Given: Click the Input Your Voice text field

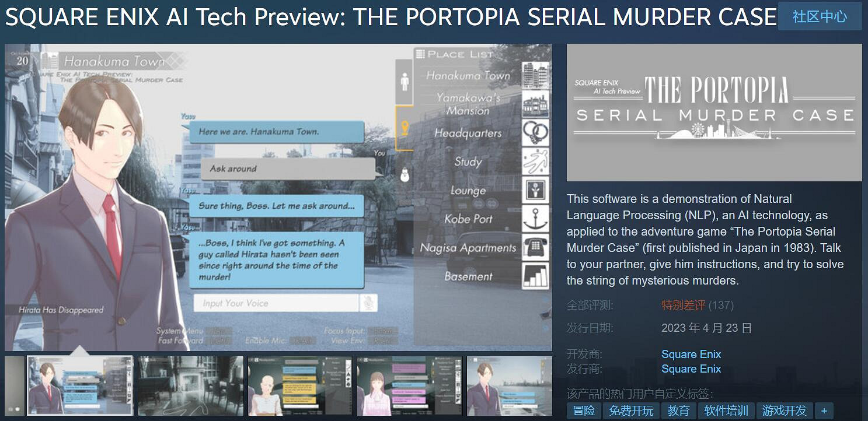Looking at the screenshot, I should (276, 303).
